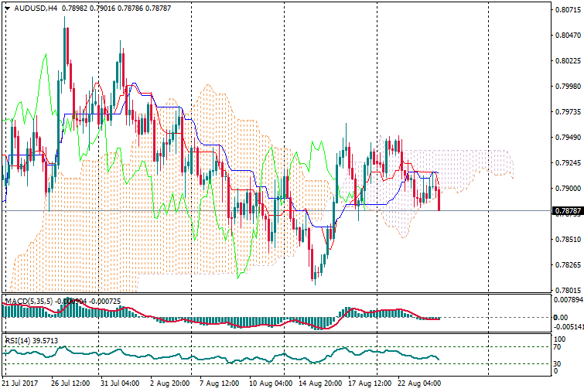Select the 0.78015 price axis label

coord(567,291)
